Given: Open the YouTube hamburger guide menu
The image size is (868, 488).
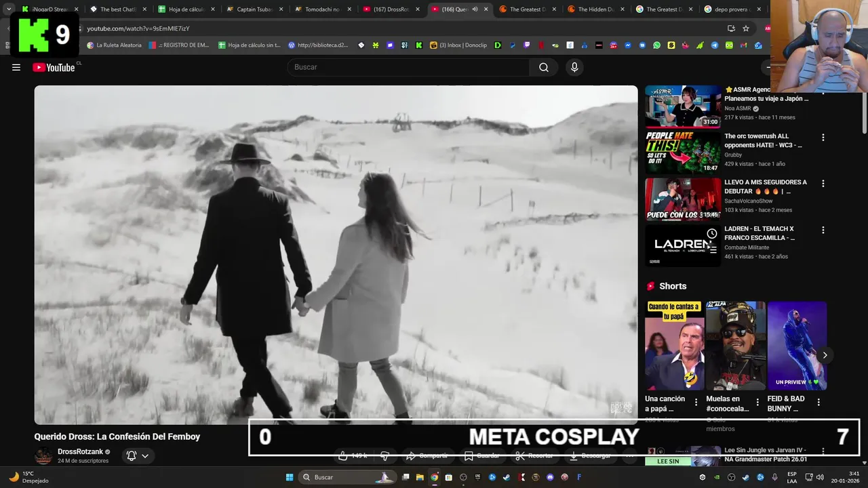Looking at the screenshot, I should (x=16, y=67).
